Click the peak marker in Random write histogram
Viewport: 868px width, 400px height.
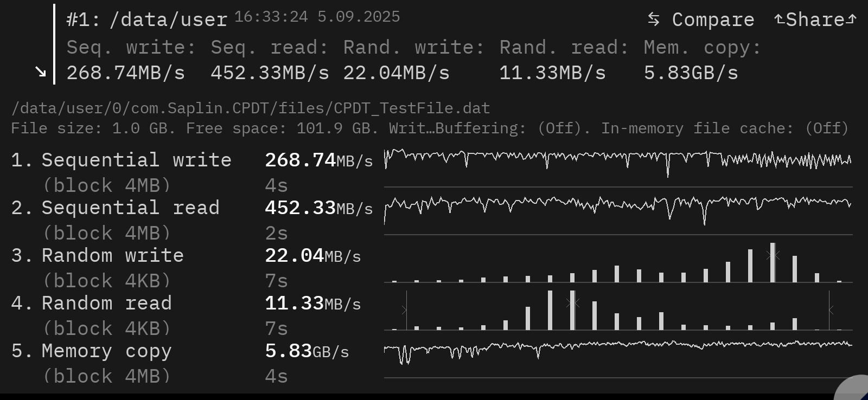pos(773,255)
